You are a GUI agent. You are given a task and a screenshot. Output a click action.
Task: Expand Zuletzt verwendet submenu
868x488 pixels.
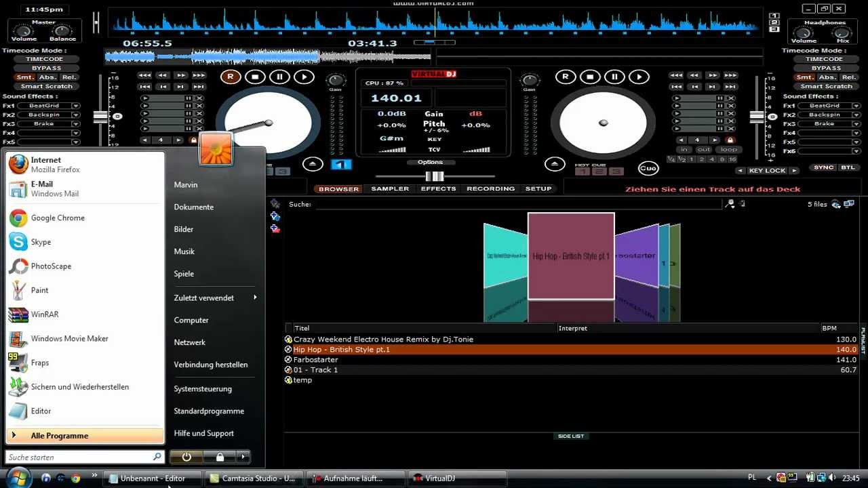216,298
